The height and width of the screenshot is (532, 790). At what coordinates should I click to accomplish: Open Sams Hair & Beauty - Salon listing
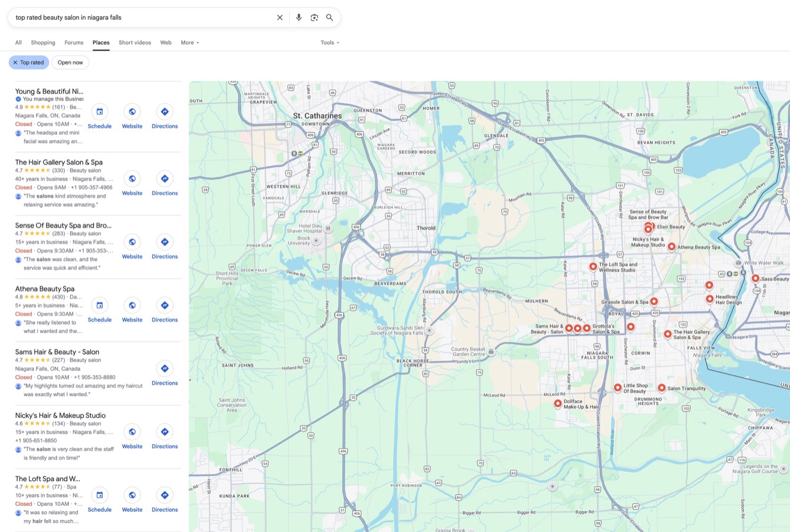tap(57, 352)
